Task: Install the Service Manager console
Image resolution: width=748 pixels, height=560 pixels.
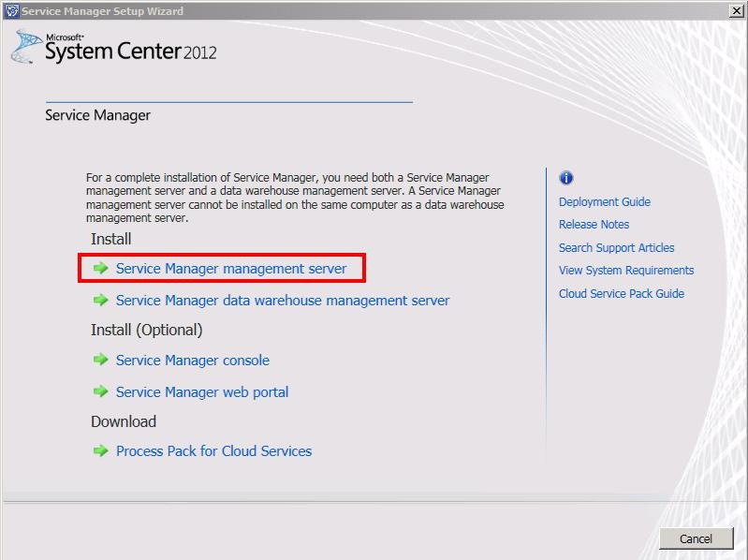Action: coord(192,361)
